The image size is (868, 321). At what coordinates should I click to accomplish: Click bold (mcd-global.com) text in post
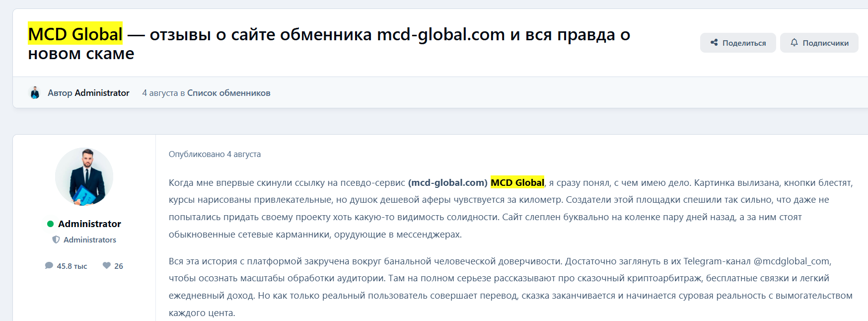pos(448,182)
